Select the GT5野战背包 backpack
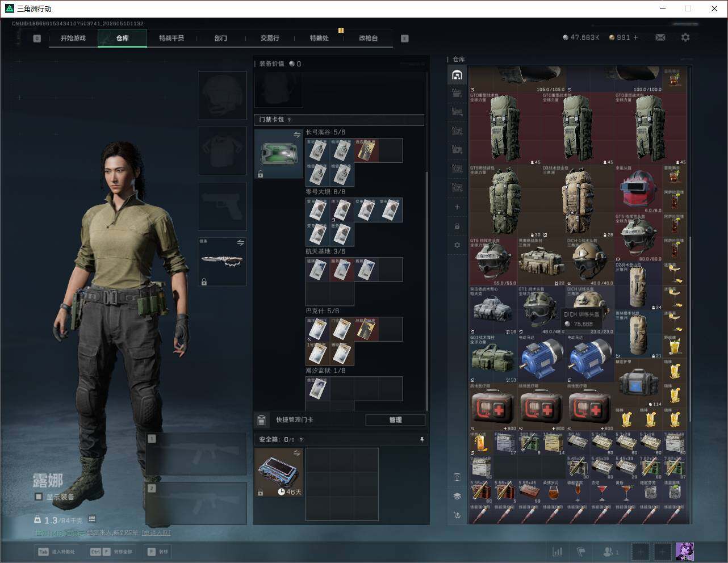This screenshot has width=728, height=563. [x=505, y=201]
